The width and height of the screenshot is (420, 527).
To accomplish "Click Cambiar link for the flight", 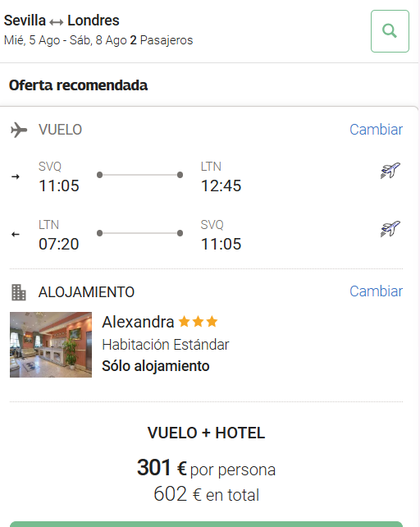I will tap(376, 130).
